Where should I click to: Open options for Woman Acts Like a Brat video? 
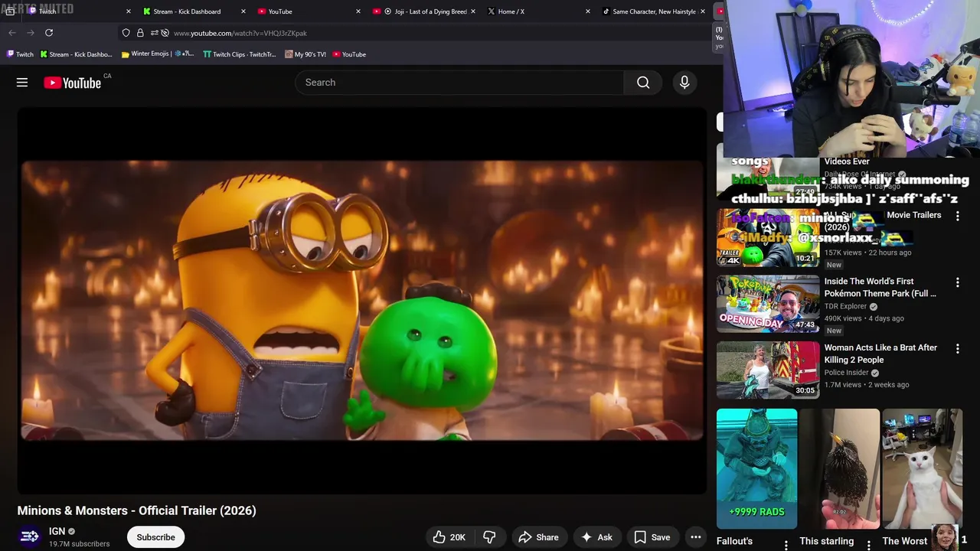point(957,349)
